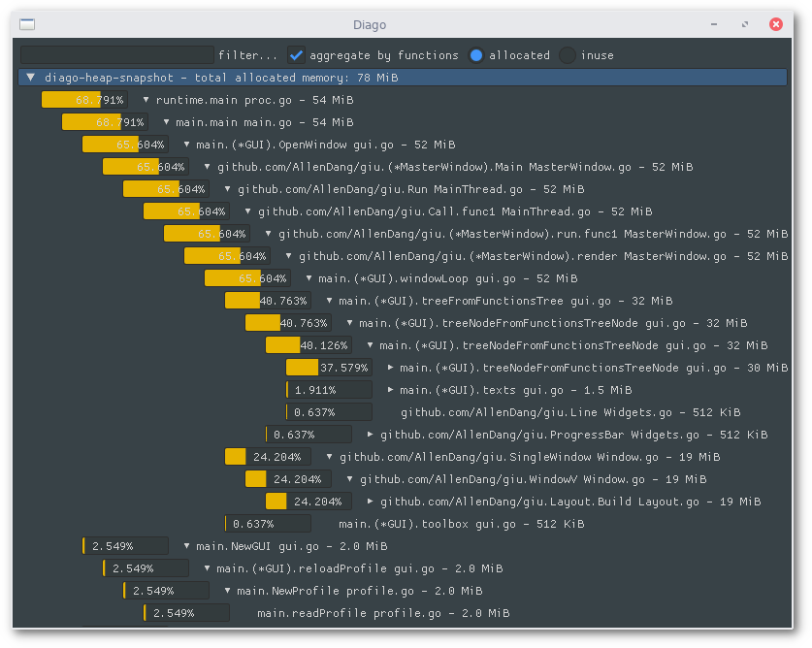Click the 1.911% progress bar
This screenshot has width=812, height=648.
pyautogui.click(x=329, y=390)
